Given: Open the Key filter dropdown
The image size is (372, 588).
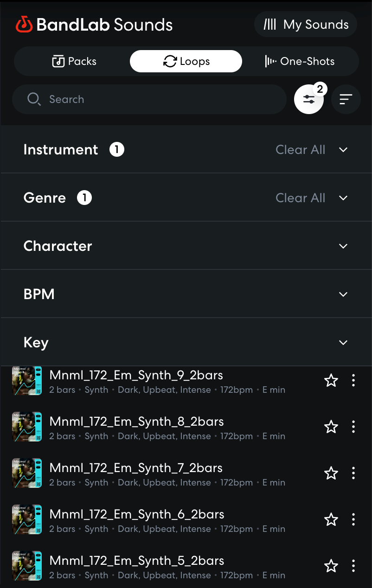Looking at the screenshot, I should click(x=343, y=342).
